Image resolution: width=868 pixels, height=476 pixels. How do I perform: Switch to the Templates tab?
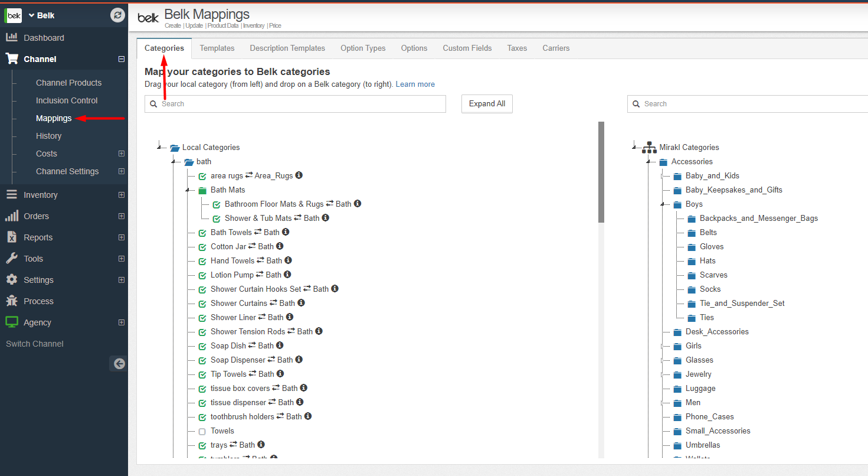pyautogui.click(x=217, y=48)
